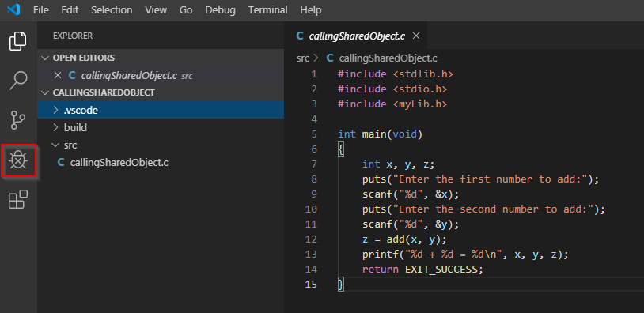Screen dimensions: 644x313
Task: Click the int main(void) line
Action: (381, 134)
